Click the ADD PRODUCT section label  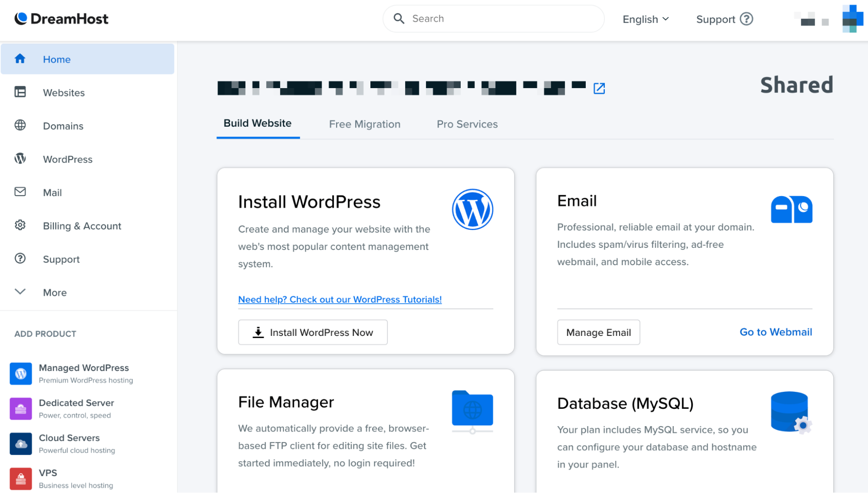coord(45,334)
